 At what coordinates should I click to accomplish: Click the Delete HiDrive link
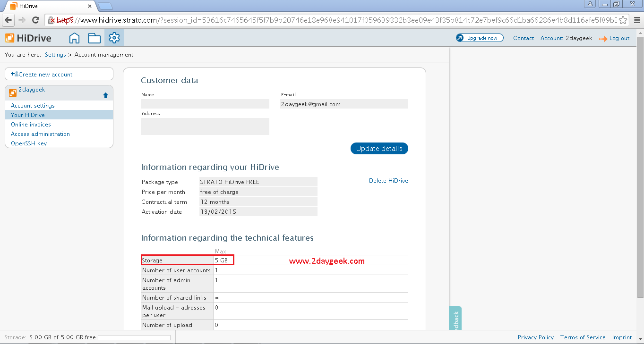[388, 181]
